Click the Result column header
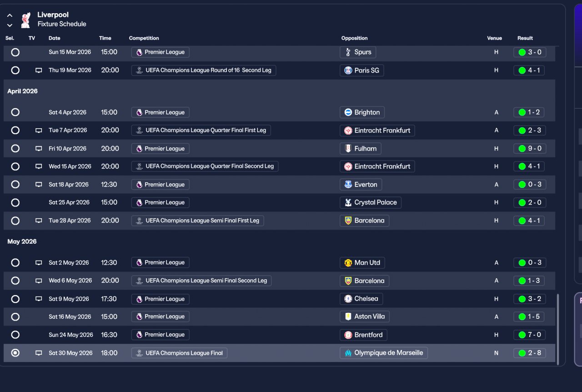Screen dimensions: 582x392 coord(525,38)
